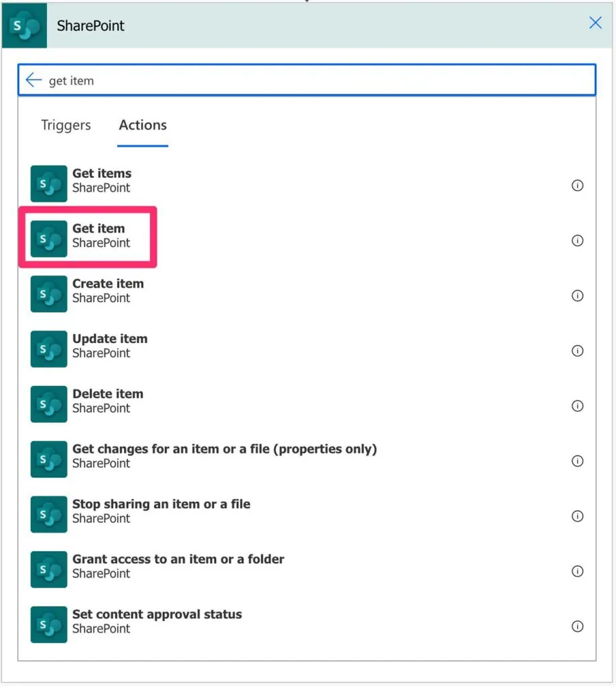Pick the Create item action
Screen dimensions: 616x686
click(x=107, y=290)
